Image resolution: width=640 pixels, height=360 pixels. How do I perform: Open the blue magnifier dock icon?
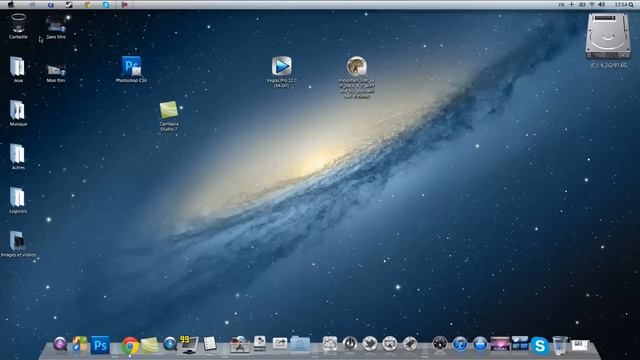pyautogui.click(x=169, y=344)
